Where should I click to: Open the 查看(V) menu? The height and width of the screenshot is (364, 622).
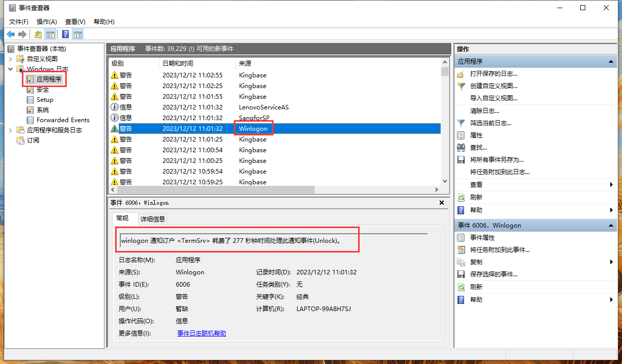click(75, 22)
